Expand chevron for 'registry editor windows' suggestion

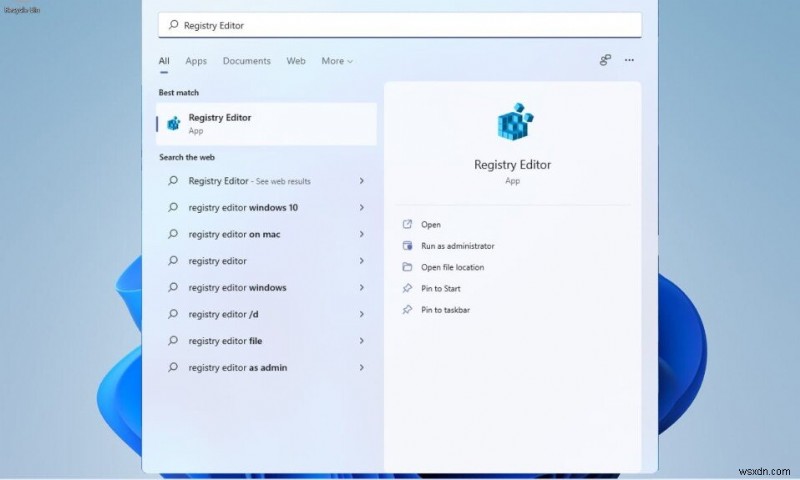[361, 288]
